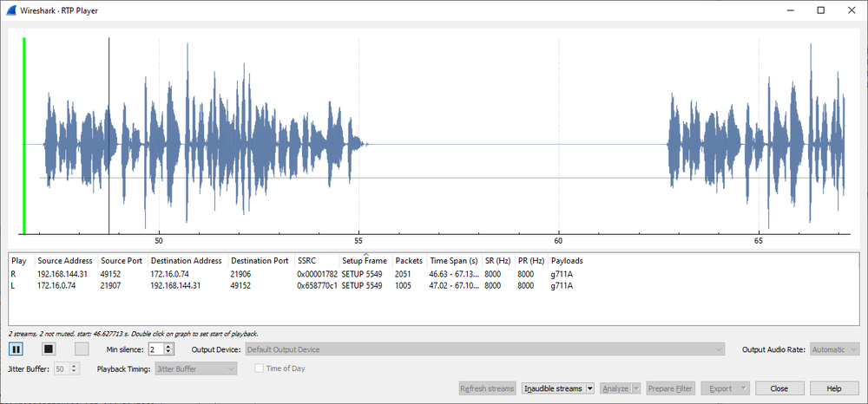Click the waveform at the 60 second mark
The width and height of the screenshot is (868, 404).
(x=559, y=145)
